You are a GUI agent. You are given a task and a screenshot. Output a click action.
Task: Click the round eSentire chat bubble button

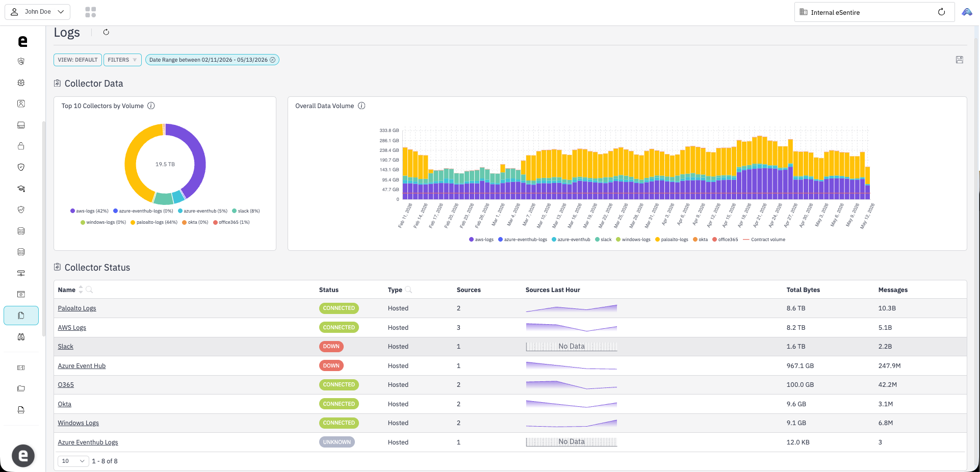point(23,456)
